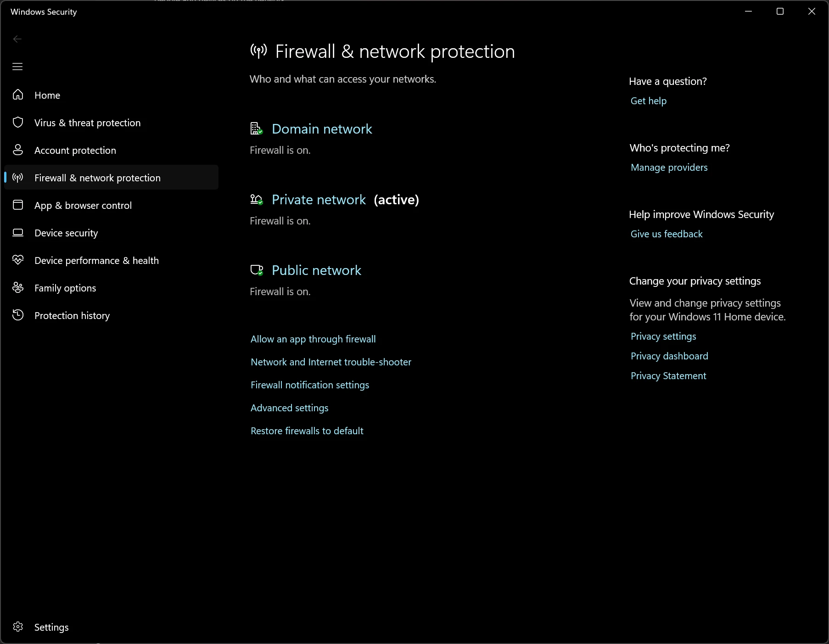The image size is (829, 644).
Task: Click Allow an app through firewall
Action: [313, 339]
